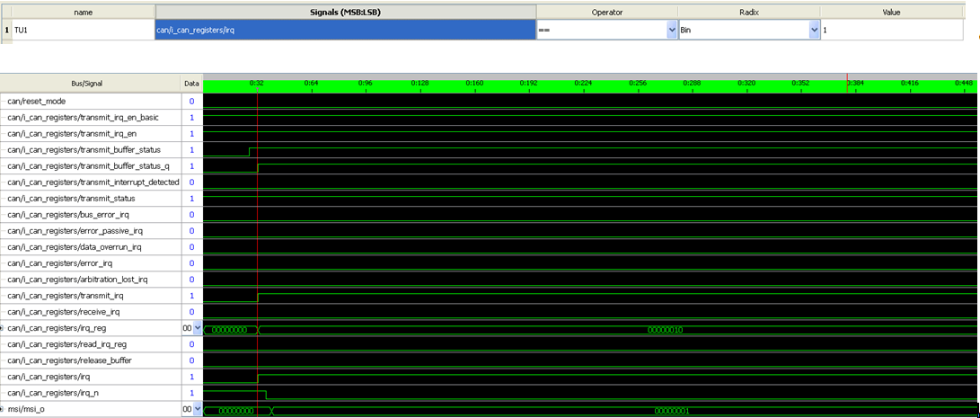Select the data_overrun_irq signal row
Image resolution: width=980 pixels, height=418 pixels.
click(x=75, y=247)
